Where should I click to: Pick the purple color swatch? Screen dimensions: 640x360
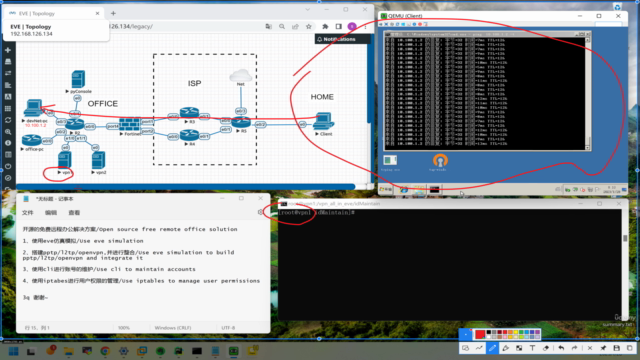click(537, 333)
